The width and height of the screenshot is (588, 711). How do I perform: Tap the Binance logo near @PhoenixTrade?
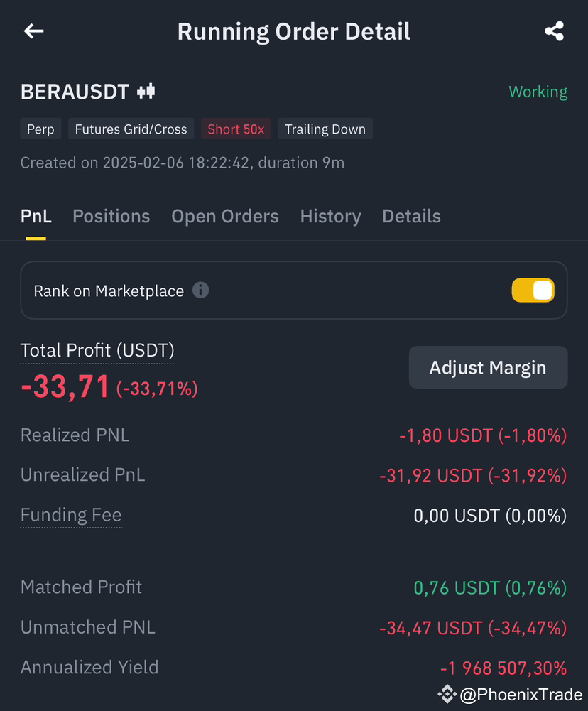click(447, 694)
